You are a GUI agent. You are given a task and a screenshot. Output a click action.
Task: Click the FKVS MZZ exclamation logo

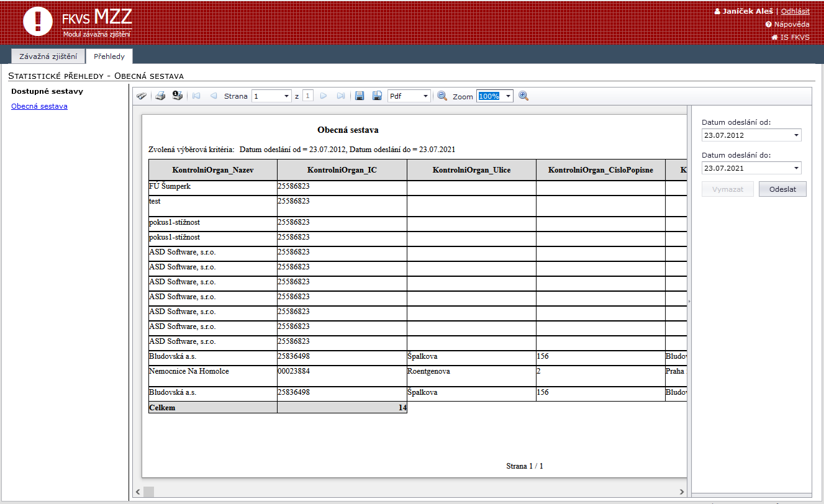(x=38, y=22)
